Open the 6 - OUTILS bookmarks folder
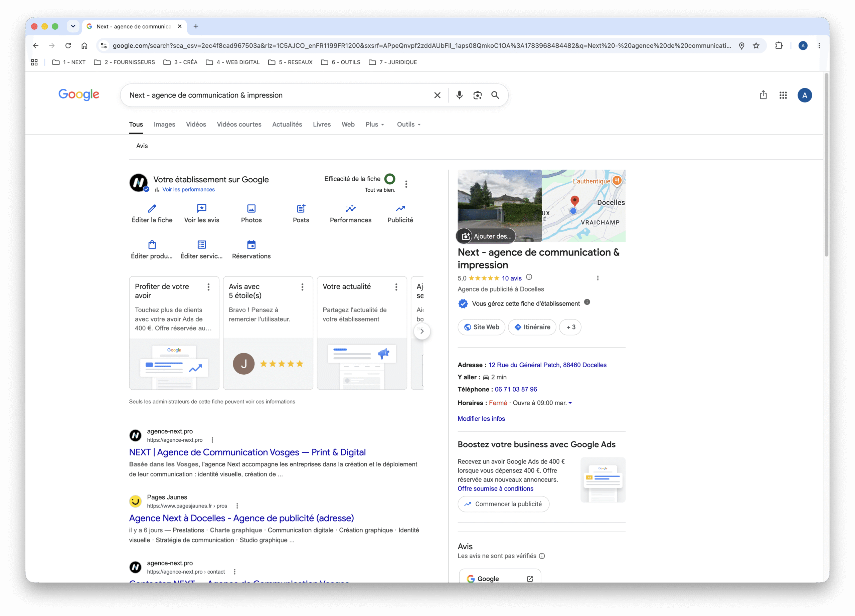This screenshot has width=855, height=616. (340, 62)
